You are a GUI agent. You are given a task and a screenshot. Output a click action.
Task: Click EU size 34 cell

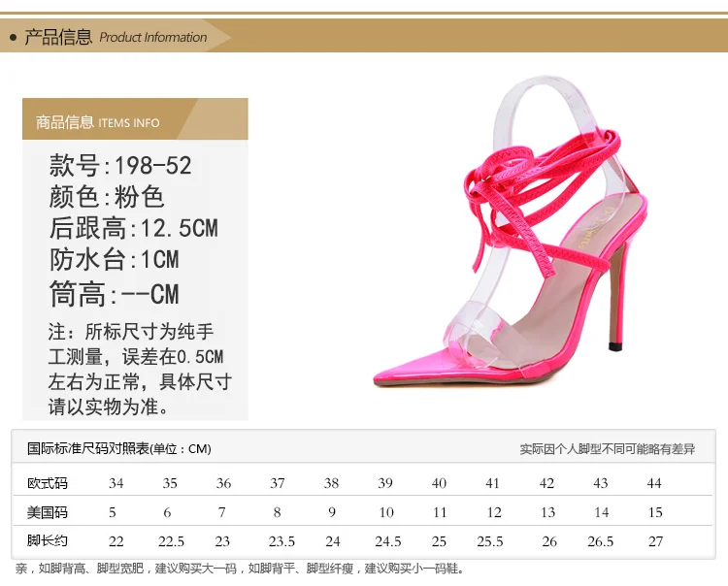[x=116, y=483]
